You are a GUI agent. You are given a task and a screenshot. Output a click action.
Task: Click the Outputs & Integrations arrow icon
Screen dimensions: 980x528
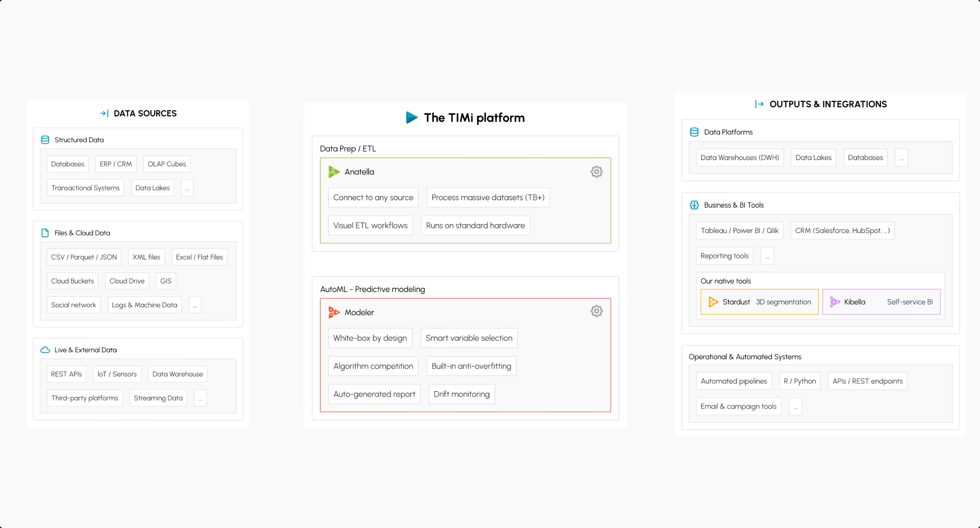[759, 104]
